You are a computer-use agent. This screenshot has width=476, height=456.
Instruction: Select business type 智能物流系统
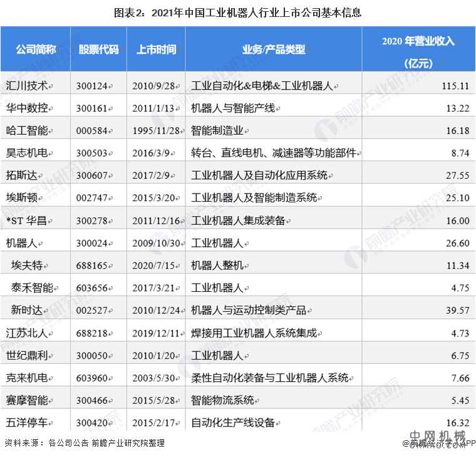pos(222,400)
